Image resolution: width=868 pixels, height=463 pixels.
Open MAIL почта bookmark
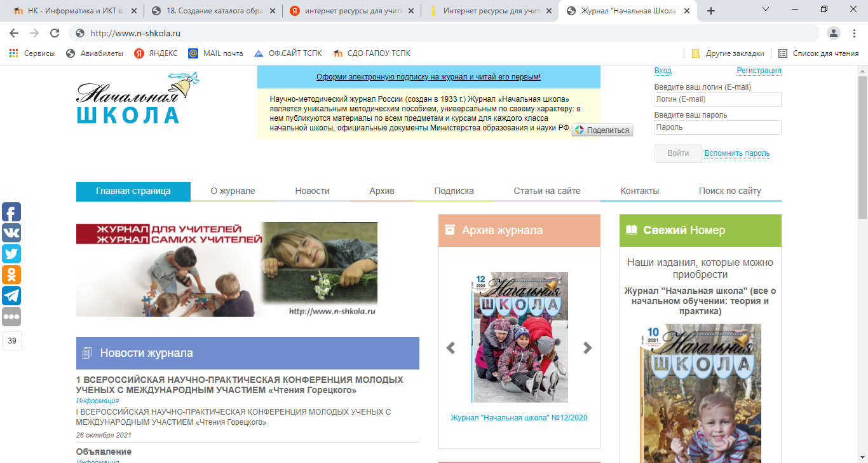coord(215,53)
